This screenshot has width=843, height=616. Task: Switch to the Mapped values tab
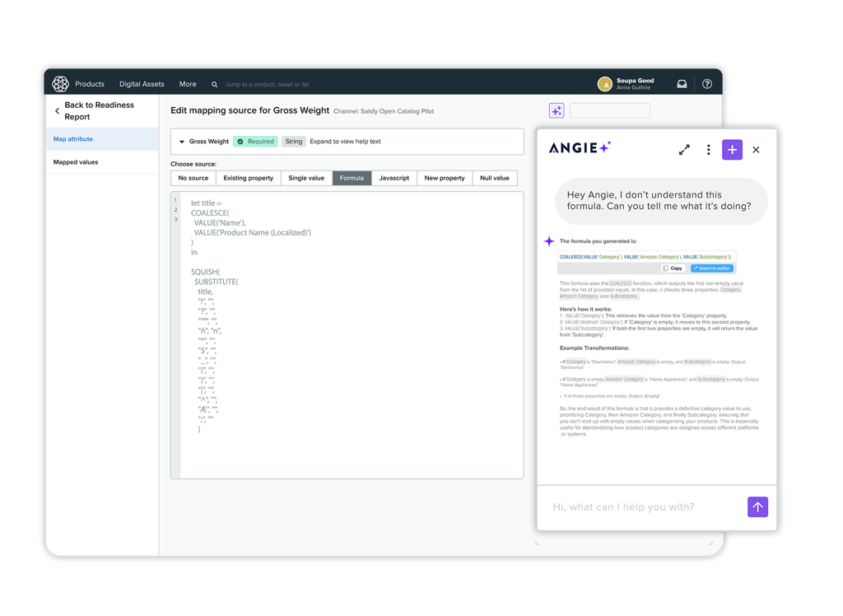point(76,162)
